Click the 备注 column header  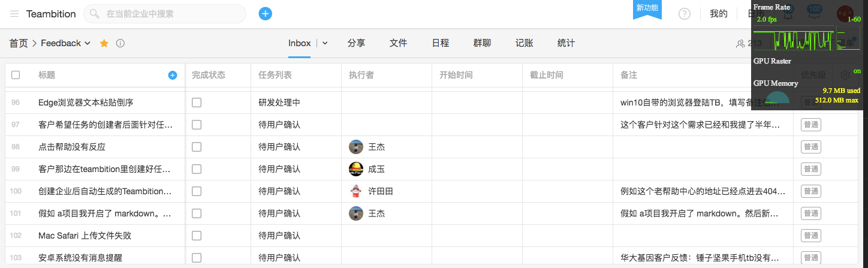629,75
